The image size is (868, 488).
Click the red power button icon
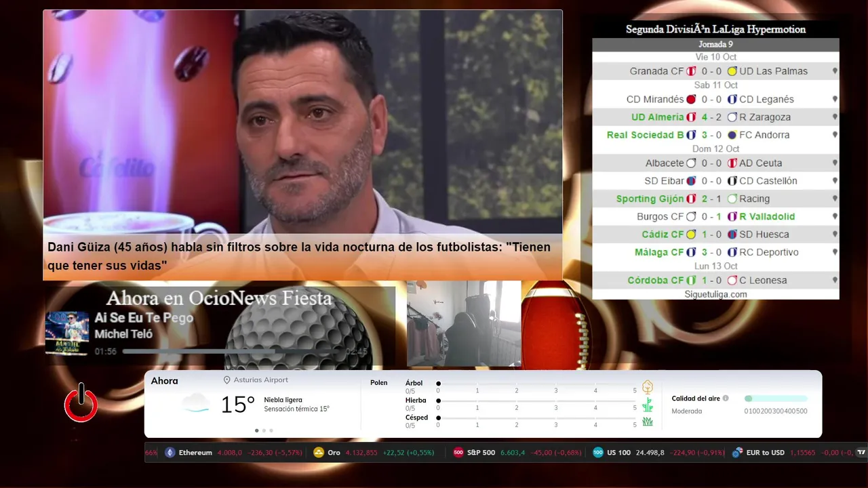coord(81,403)
